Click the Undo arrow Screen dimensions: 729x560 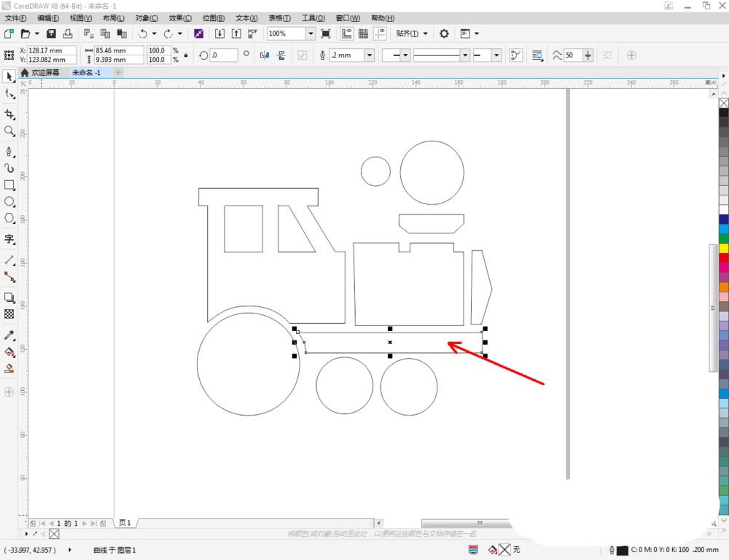[x=143, y=34]
